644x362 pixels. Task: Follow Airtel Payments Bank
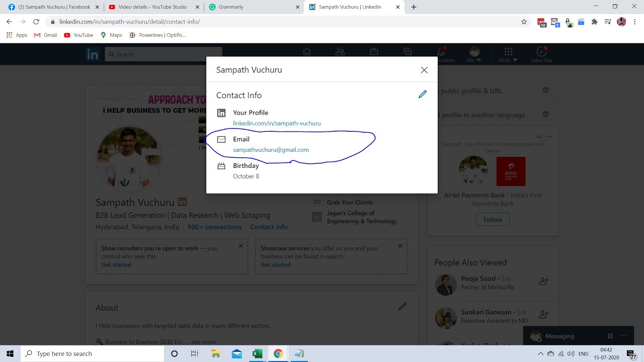click(493, 220)
